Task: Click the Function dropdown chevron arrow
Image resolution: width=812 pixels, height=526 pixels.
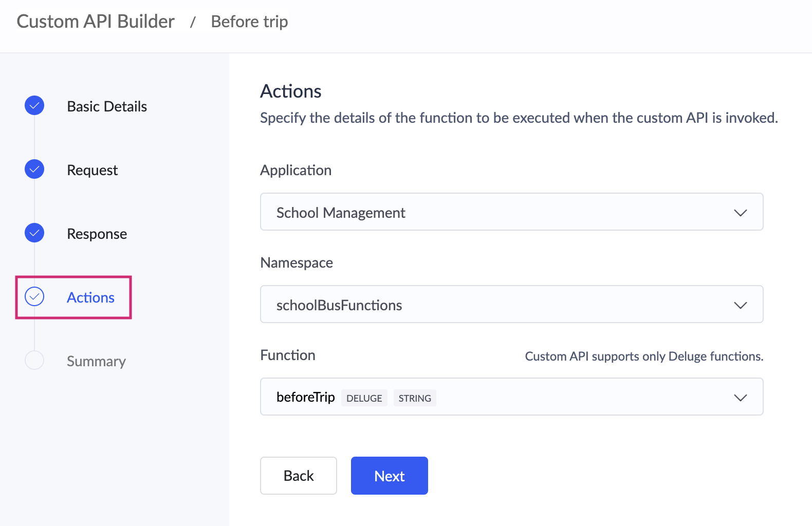Action: point(740,398)
